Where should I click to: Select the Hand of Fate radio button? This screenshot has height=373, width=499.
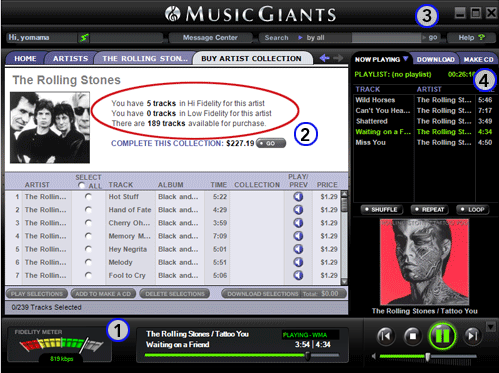[x=88, y=210]
